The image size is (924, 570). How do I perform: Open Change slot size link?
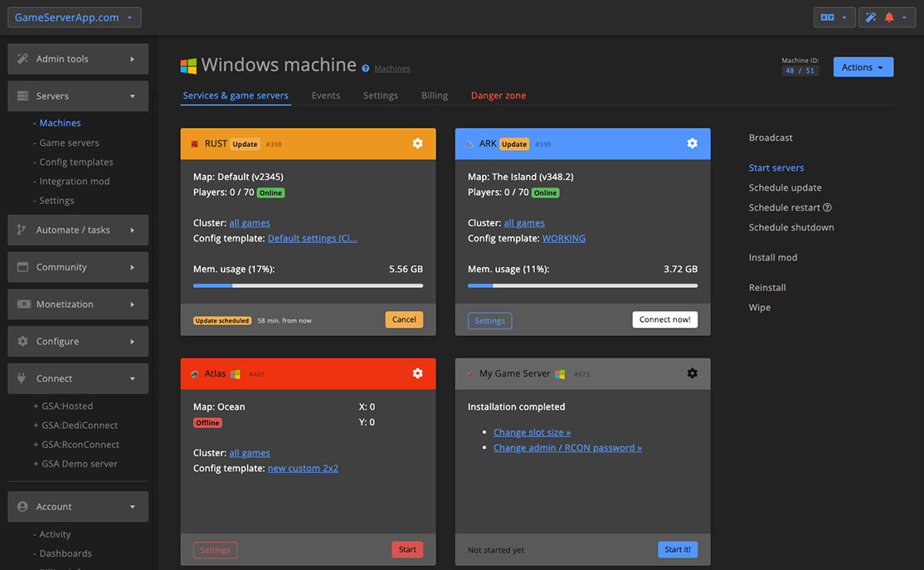[532, 432]
